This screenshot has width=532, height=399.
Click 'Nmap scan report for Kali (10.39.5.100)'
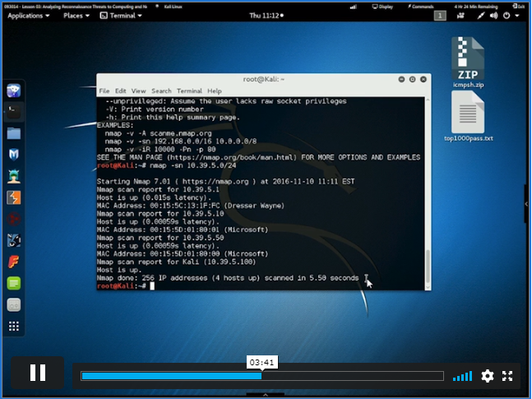pos(177,262)
